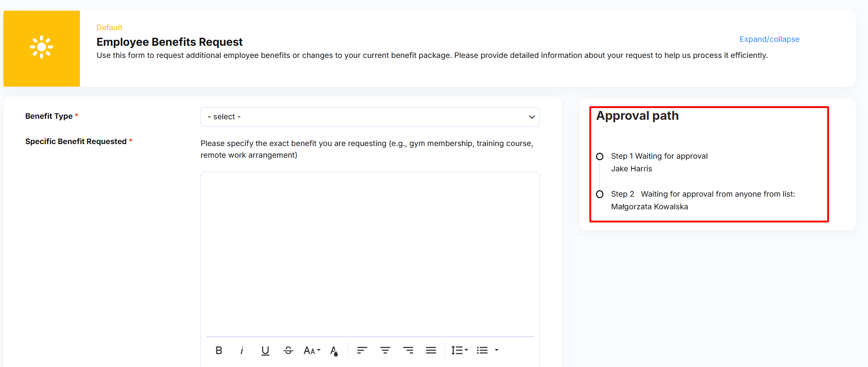This screenshot has width=868, height=367.
Task: Select the Step 2 approval circle marker
Action: coord(599,194)
